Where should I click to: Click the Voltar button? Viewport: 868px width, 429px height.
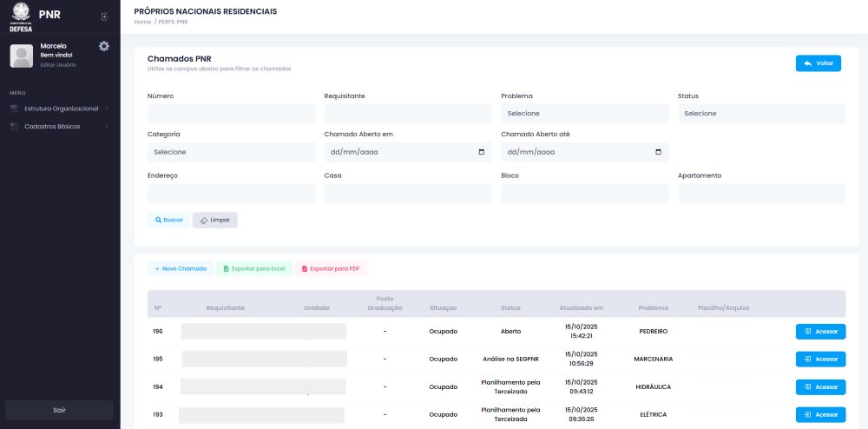pos(818,63)
